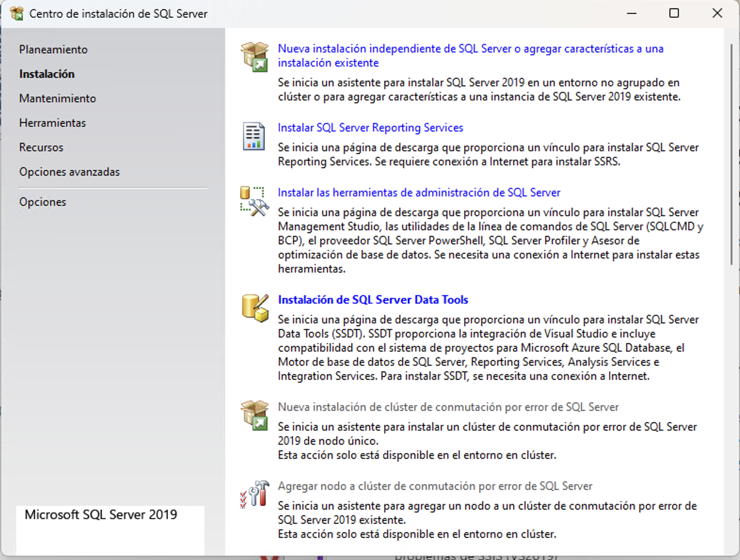The width and height of the screenshot is (740, 560).
Task: Click the failover cluster installation box icon
Action: pyautogui.click(x=255, y=415)
